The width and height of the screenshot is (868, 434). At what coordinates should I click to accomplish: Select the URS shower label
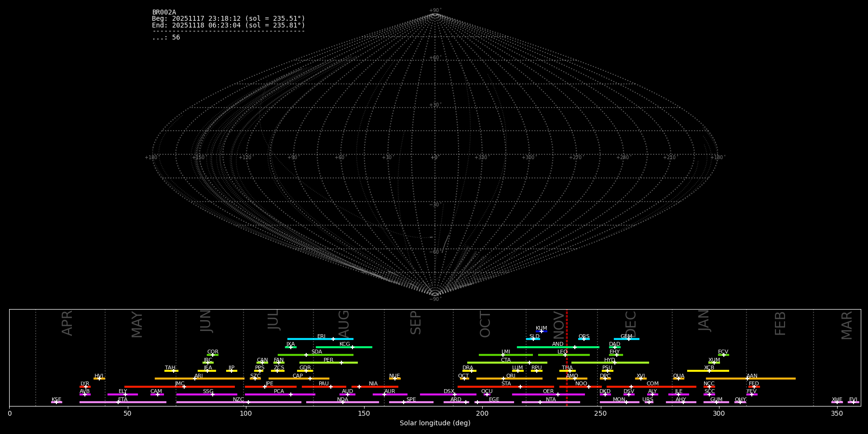[648, 400]
